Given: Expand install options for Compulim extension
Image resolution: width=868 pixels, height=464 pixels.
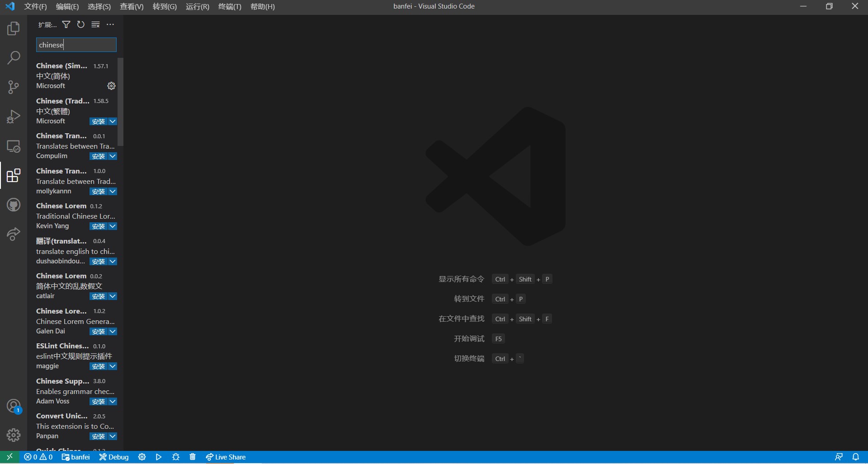Looking at the screenshot, I should (x=113, y=156).
